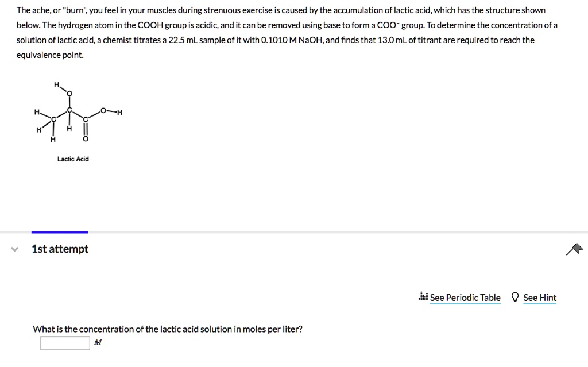This screenshot has height=367, width=588.
Task: Click the blue progress bar above 1st attempt
Action: tap(60, 232)
